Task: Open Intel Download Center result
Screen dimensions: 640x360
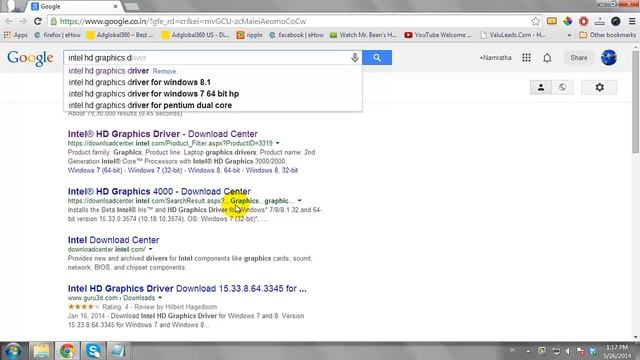Action: coord(113,240)
